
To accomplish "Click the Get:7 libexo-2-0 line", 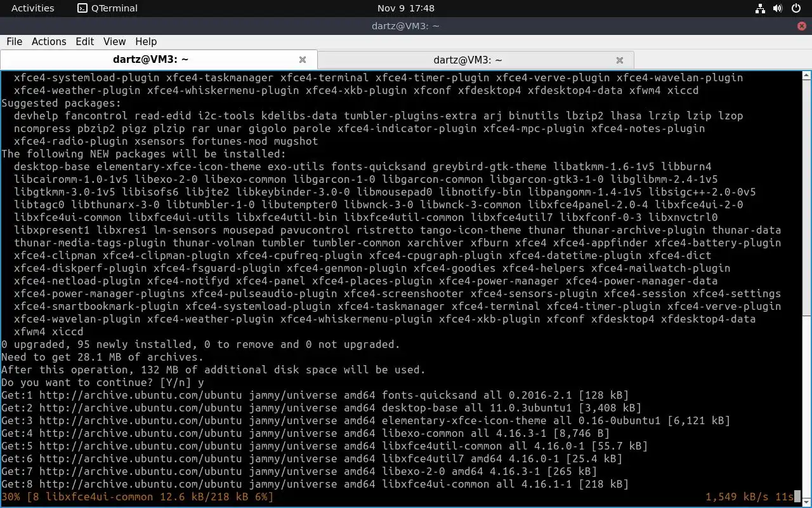I will coord(299,471).
